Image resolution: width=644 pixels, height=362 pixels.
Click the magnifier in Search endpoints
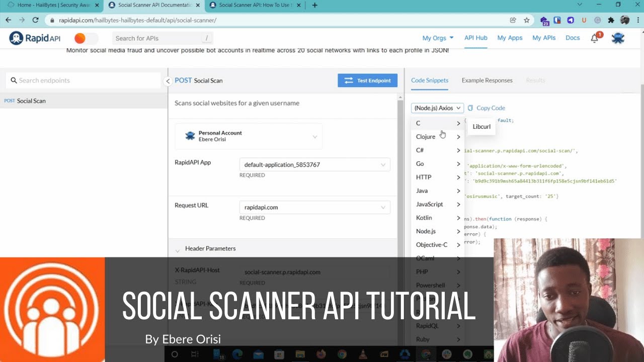[14, 80]
